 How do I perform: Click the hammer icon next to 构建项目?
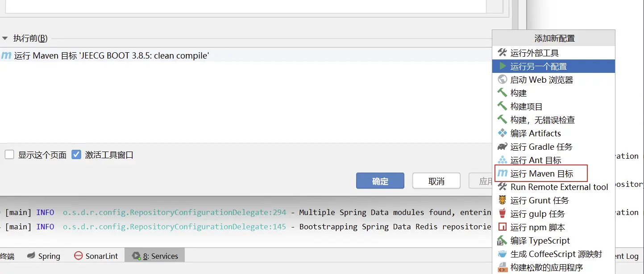[503, 106]
